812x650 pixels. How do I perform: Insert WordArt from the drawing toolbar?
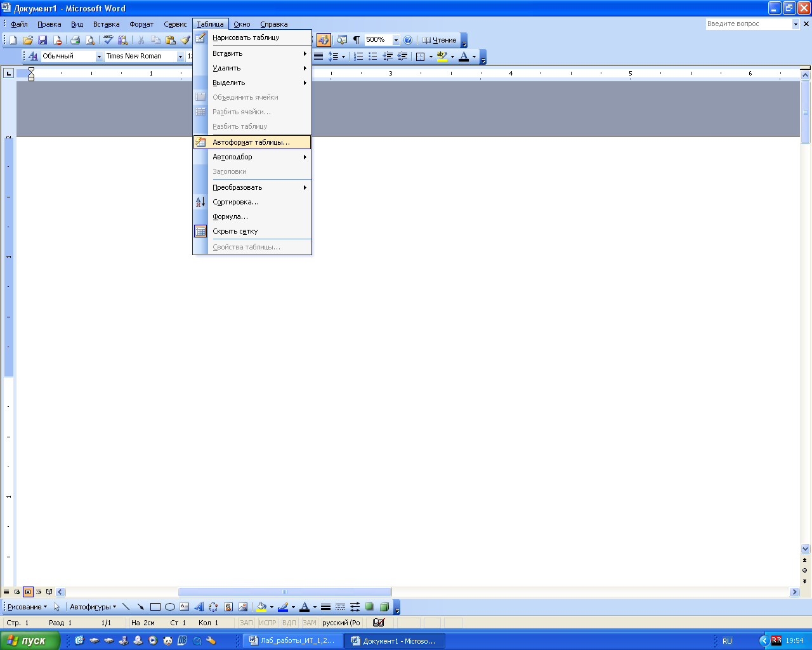199,607
